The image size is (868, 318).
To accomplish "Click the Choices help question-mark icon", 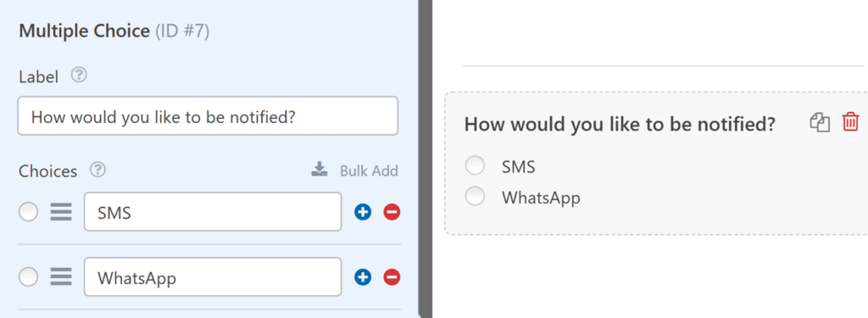I will 98,170.
